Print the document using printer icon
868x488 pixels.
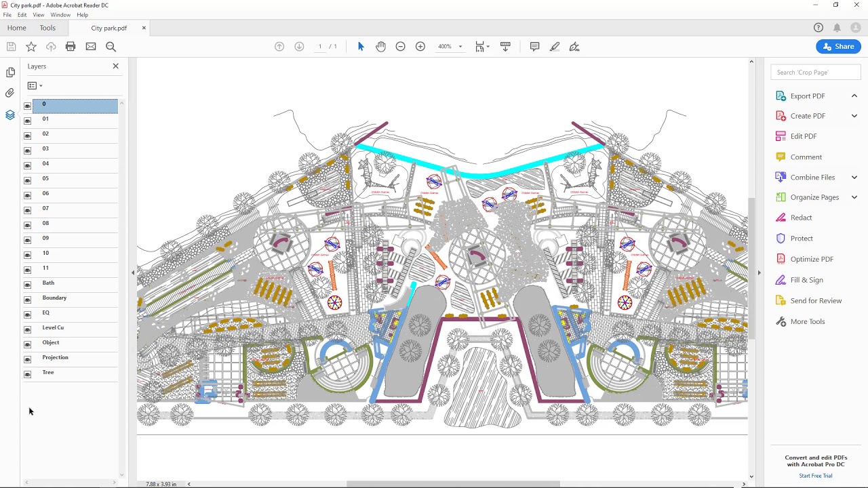coord(71,47)
